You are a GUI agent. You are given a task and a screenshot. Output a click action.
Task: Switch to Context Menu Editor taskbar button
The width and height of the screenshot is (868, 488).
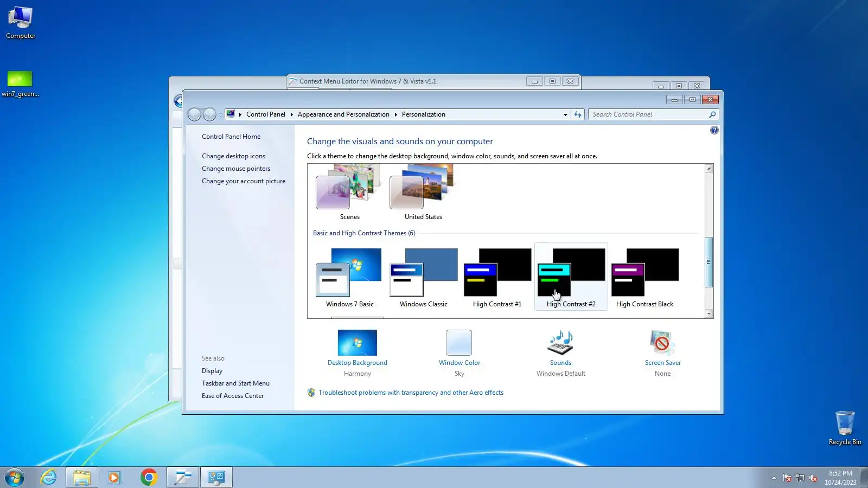click(183, 477)
